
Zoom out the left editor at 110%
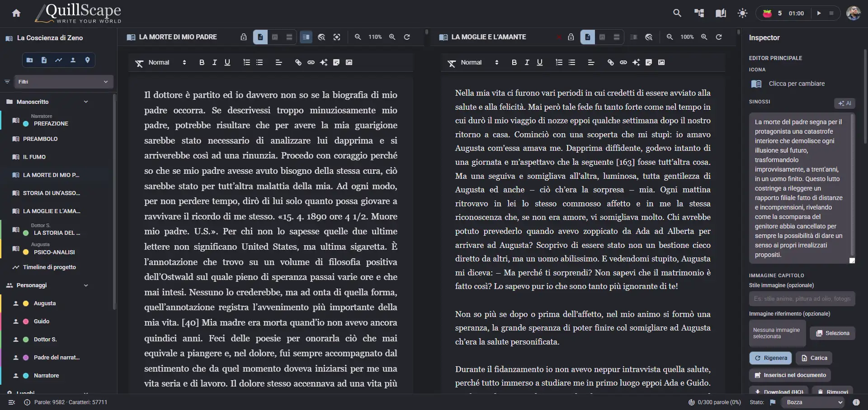click(x=358, y=37)
